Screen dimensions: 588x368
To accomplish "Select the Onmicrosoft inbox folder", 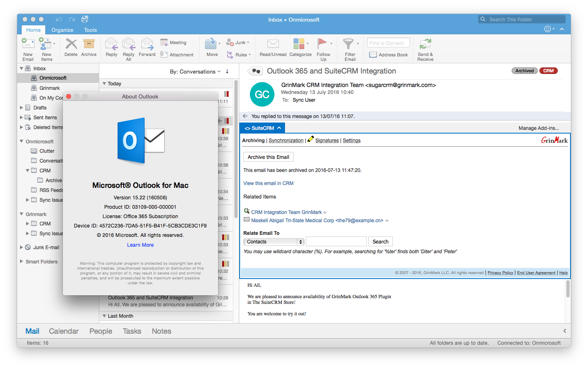I will click(58, 78).
